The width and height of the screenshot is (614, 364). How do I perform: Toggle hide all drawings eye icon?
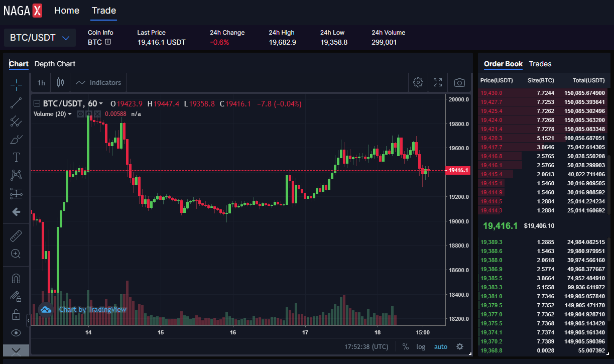16,333
